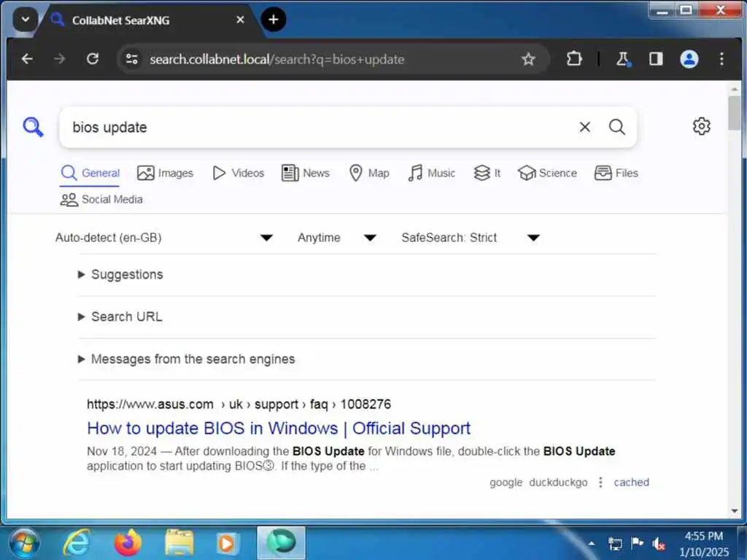Open the result options three-dot icon
747x560 pixels.
[x=600, y=483]
